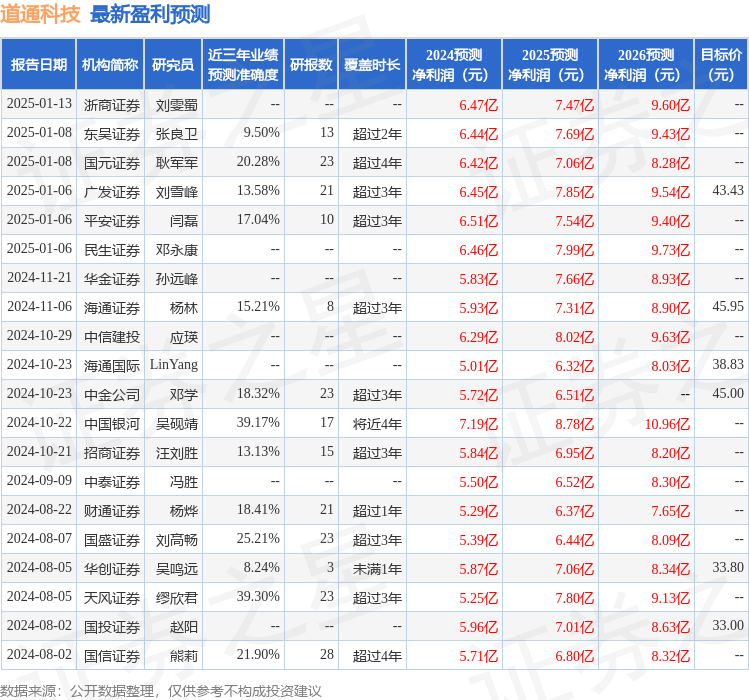The height and width of the screenshot is (700, 749).
Task: Click the 目标价(元) column header
Action: (x=721, y=65)
